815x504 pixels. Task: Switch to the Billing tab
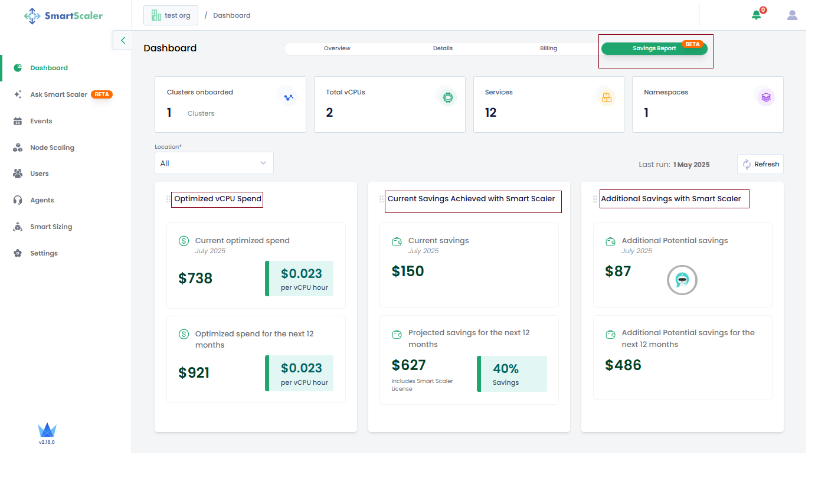tap(548, 48)
